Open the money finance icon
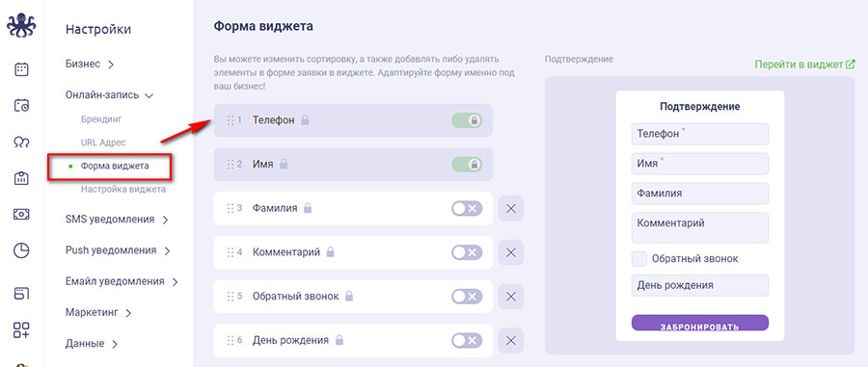 21,214
